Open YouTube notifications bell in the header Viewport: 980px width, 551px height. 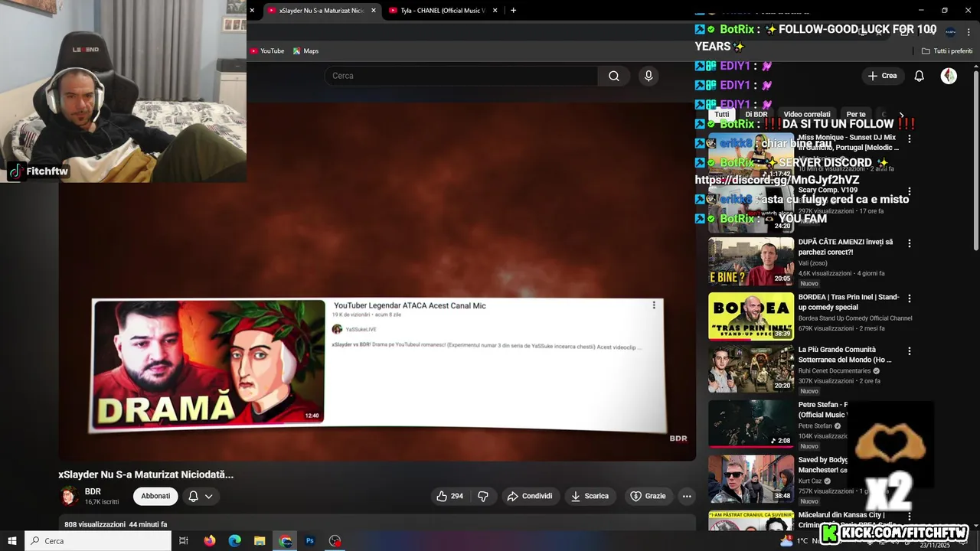(920, 76)
